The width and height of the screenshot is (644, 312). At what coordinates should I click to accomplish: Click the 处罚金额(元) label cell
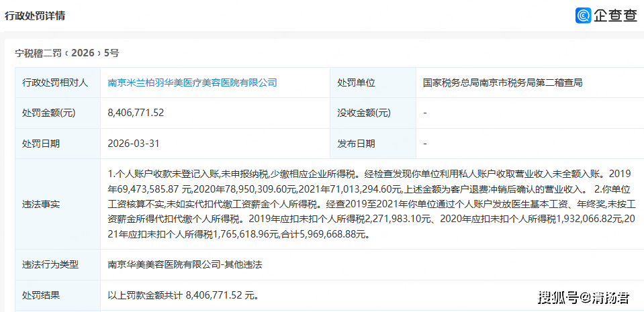tap(49, 113)
